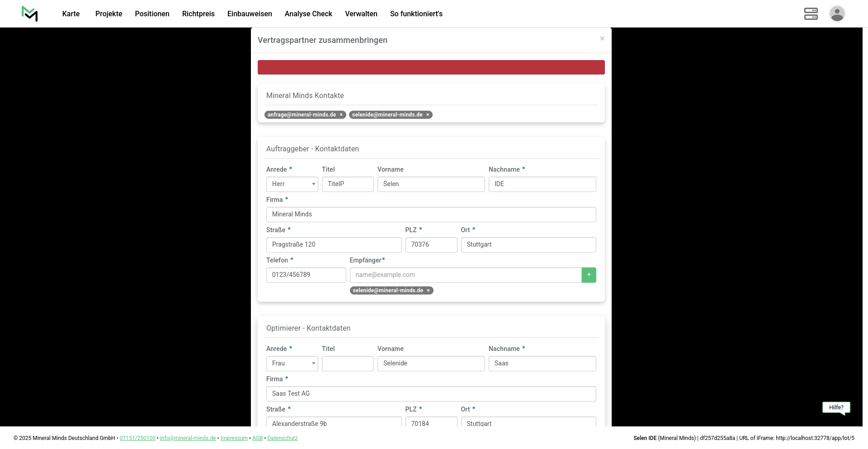
Task: Open Auftraggeber Anrede dropdown
Action: click(x=292, y=184)
